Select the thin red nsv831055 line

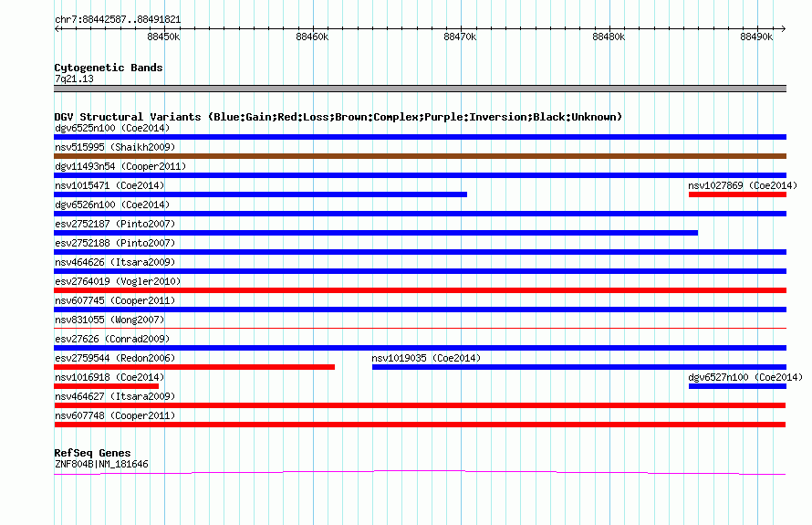coord(420,328)
